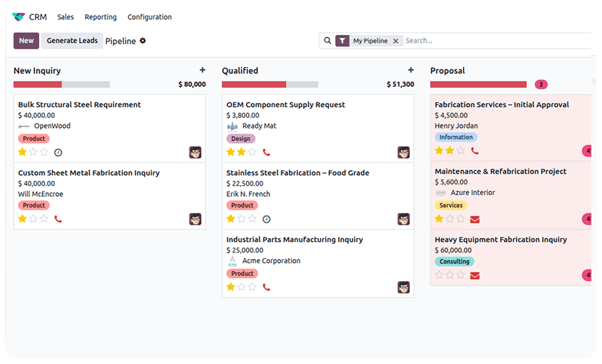Click salesperson avatar on Custom Sheet Metal card

[x=195, y=219]
